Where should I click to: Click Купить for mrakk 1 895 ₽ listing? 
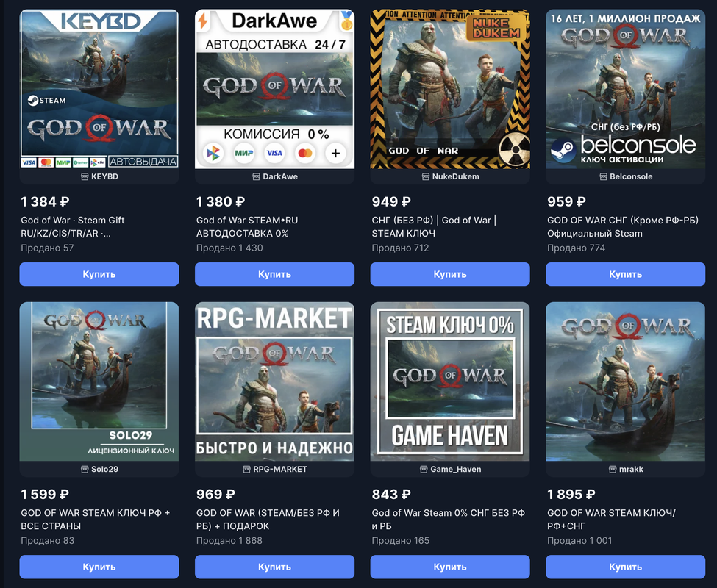click(x=626, y=567)
